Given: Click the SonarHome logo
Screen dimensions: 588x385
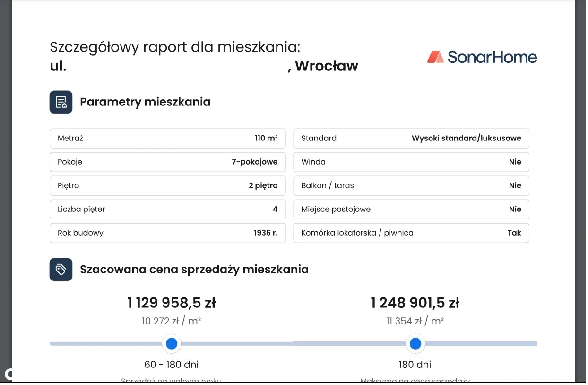Looking at the screenshot, I should tap(482, 57).
